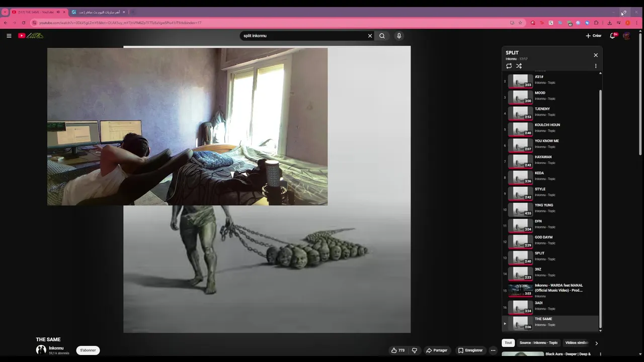
Task: Select Source : Inkonnu - Topic chip
Action: 538,343
